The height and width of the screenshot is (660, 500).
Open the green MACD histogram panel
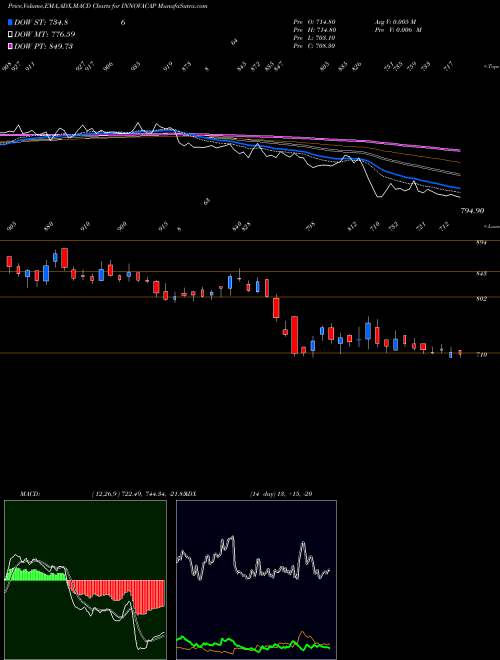click(x=85, y=580)
